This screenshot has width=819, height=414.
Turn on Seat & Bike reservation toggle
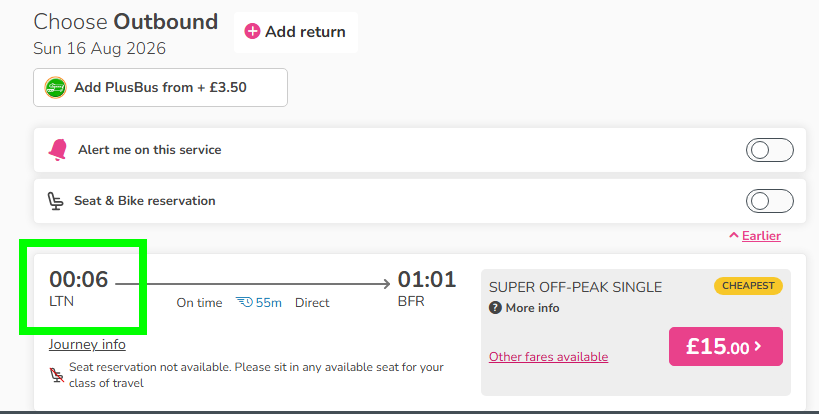pos(769,201)
